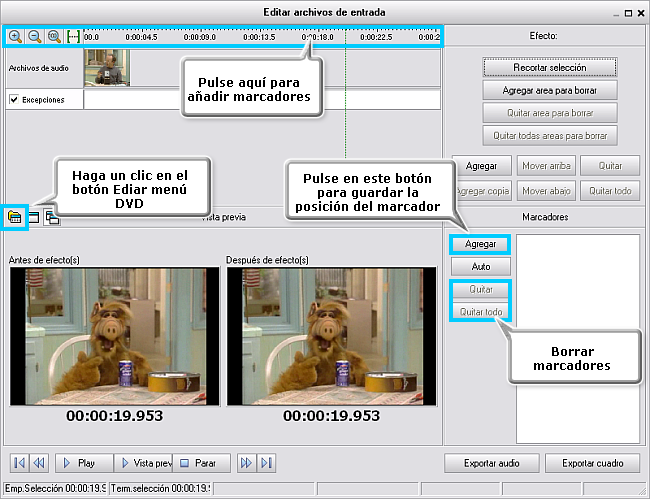This screenshot has width=650, height=499.
Task: Select the single window preview layout icon
Action: point(34,217)
